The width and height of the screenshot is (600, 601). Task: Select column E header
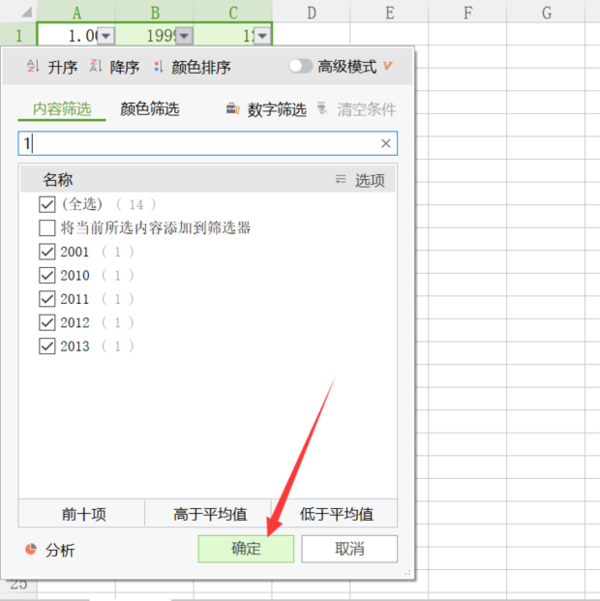pos(390,11)
